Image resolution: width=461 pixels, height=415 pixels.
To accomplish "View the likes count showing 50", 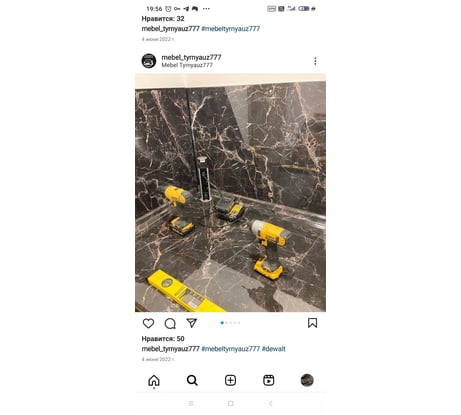I will pos(163,339).
